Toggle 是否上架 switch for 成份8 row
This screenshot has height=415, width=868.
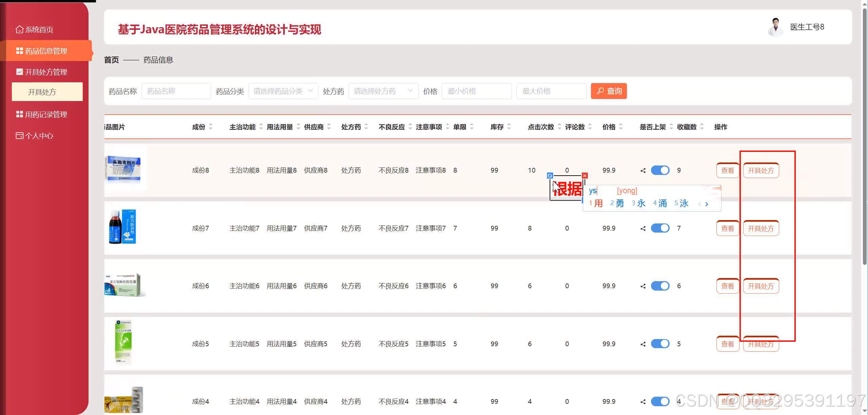point(660,170)
